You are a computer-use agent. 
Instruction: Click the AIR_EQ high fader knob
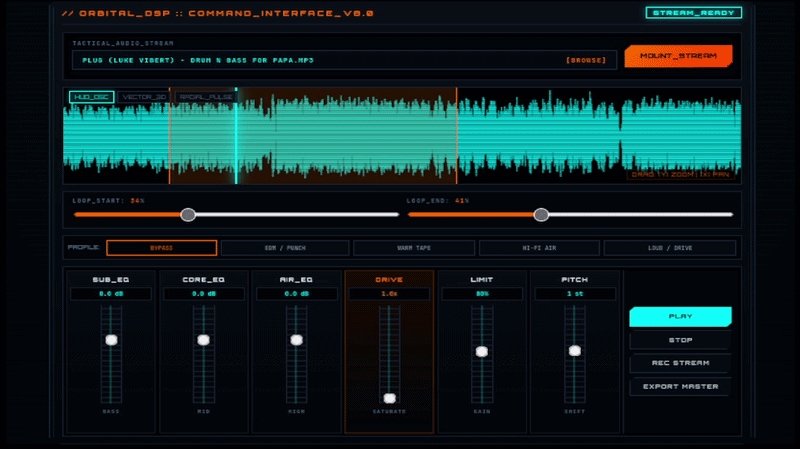coord(296,340)
